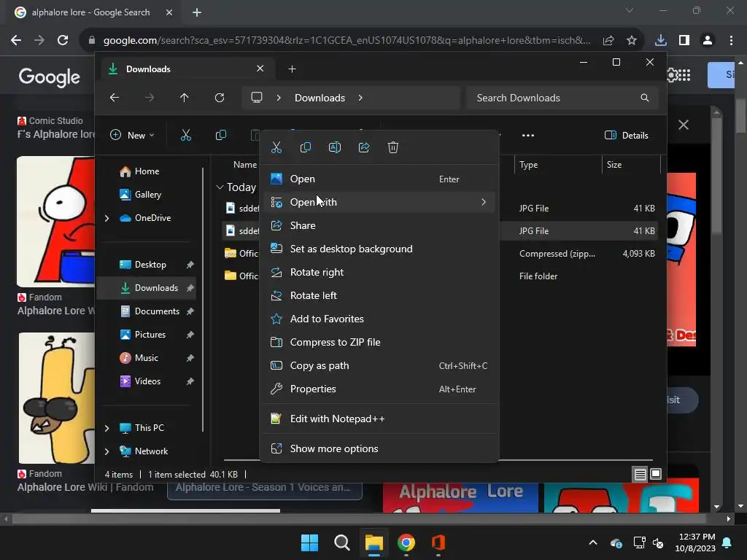The image size is (747, 560).
Task: Open the New dropdown in Explorer
Action: pyautogui.click(x=132, y=135)
